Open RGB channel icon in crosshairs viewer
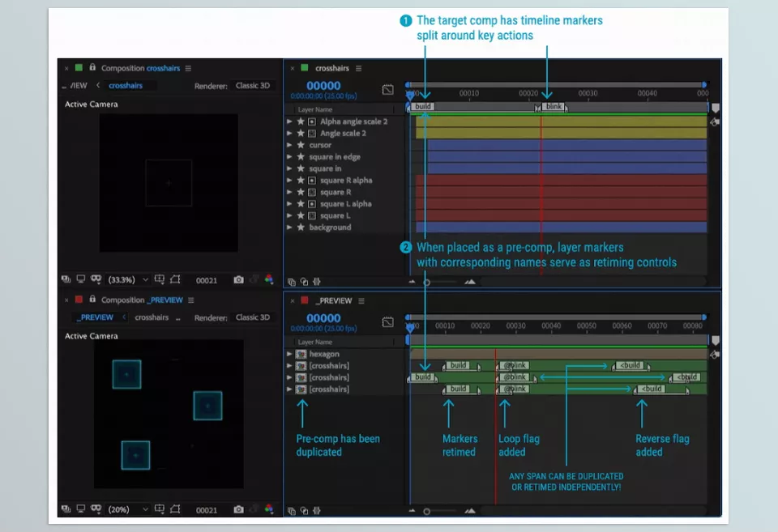The height and width of the screenshot is (532, 778). 269,279
